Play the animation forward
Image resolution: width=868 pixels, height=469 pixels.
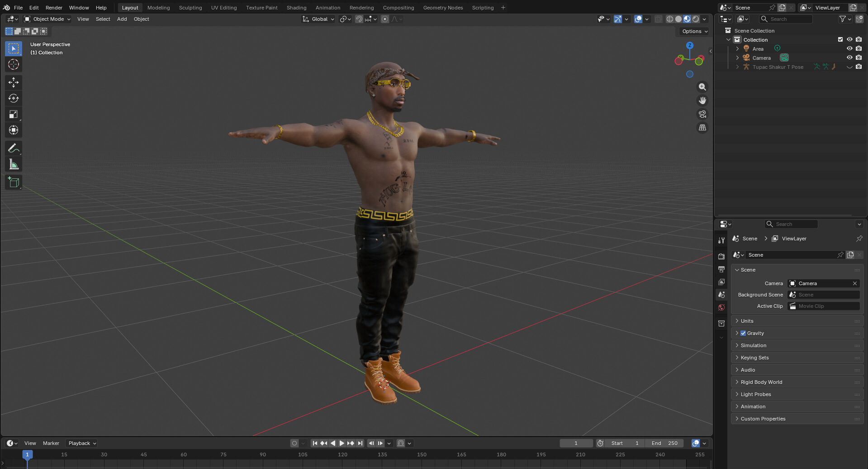click(342, 443)
